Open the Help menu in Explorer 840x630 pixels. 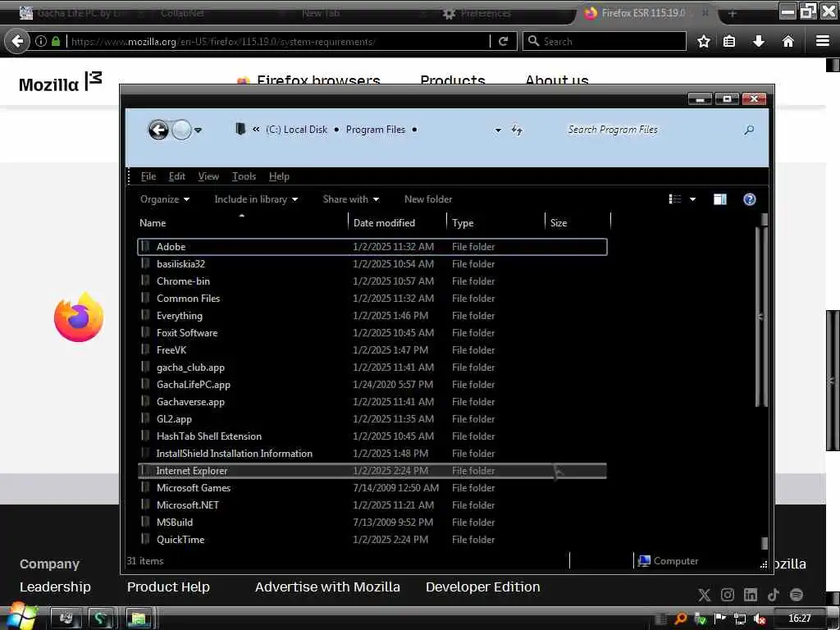pyautogui.click(x=279, y=176)
